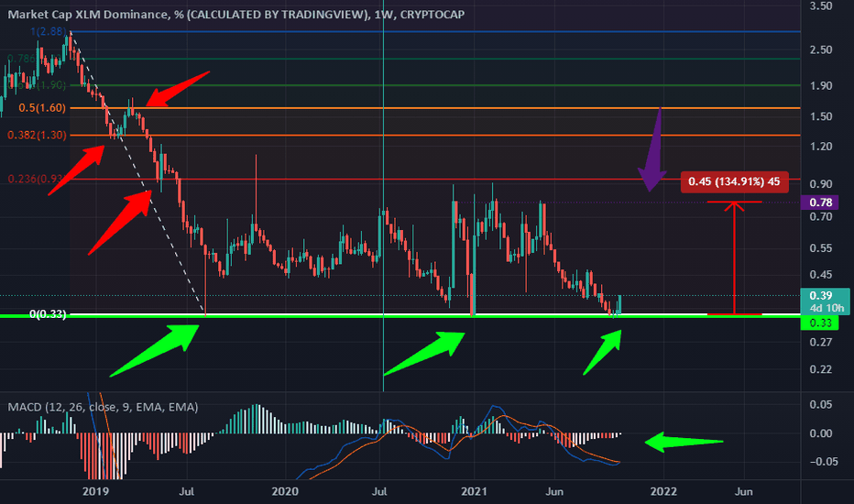Click the 1.50 price axis value
The height and width of the screenshot is (504, 854).
(821, 116)
